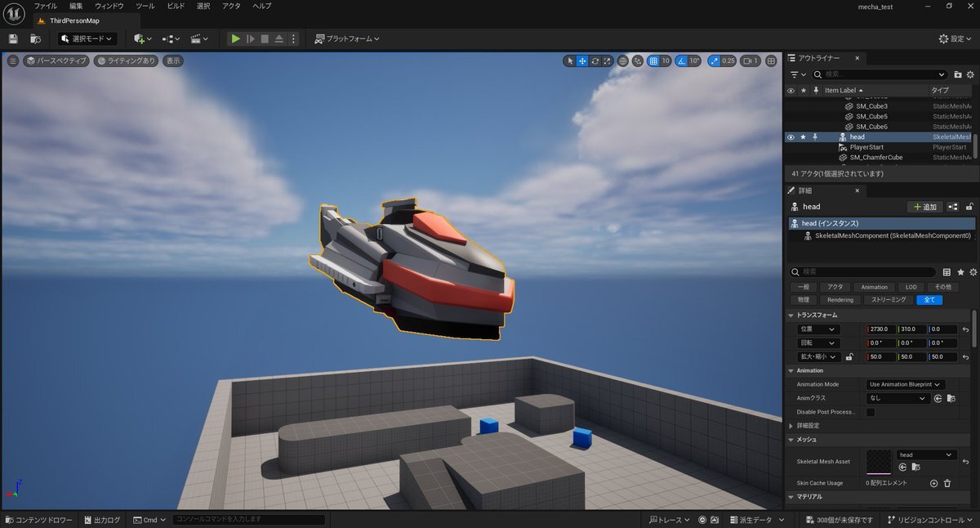Open the Outliner settings gear
The image size is (980, 528).
tap(971, 74)
